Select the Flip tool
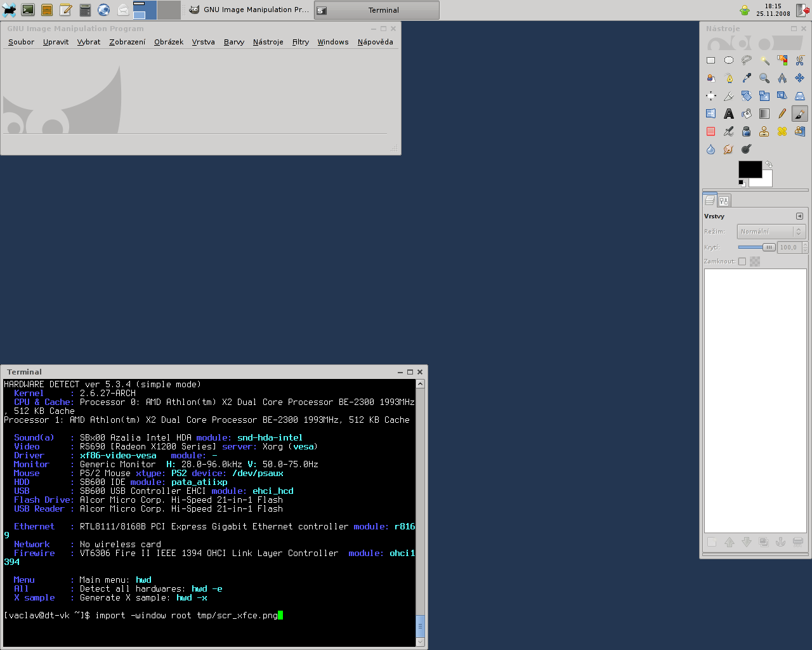The width and height of the screenshot is (812, 650). click(710, 114)
